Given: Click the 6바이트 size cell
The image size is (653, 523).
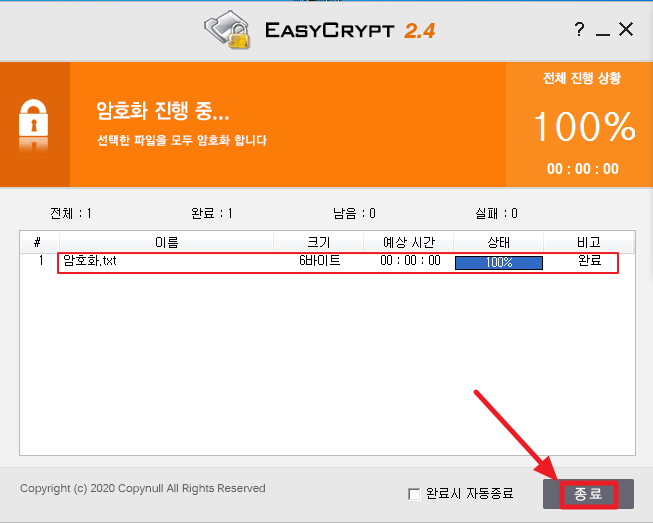Looking at the screenshot, I should (x=320, y=261).
